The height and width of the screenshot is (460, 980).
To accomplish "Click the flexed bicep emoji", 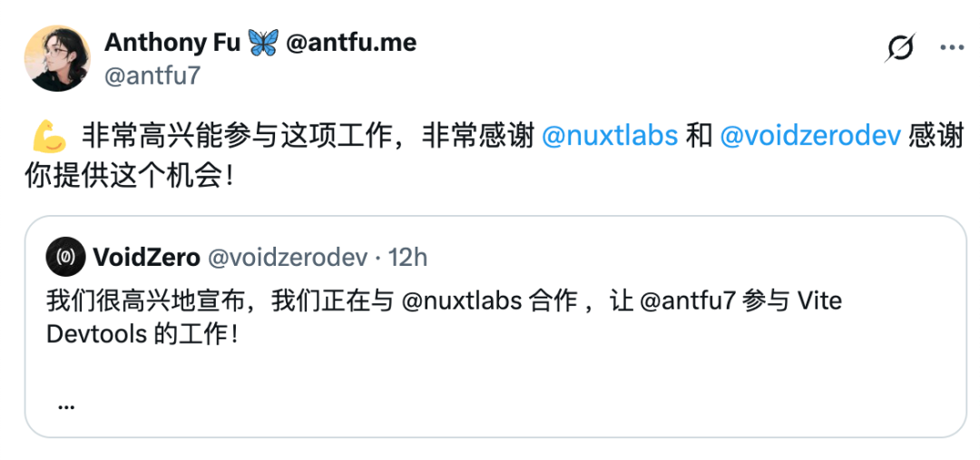I will click(49, 136).
